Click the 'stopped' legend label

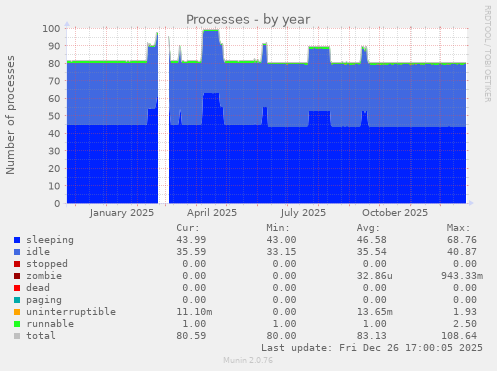pyautogui.click(x=47, y=264)
